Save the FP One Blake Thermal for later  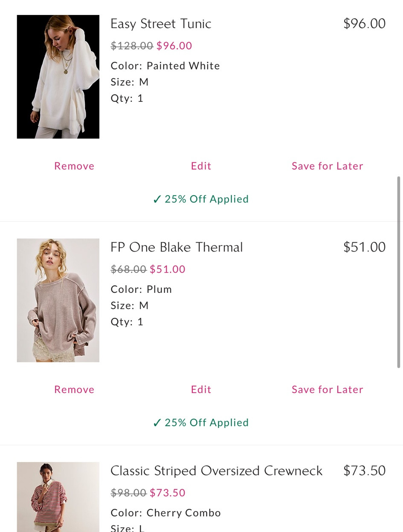click(x=327, y=389)
